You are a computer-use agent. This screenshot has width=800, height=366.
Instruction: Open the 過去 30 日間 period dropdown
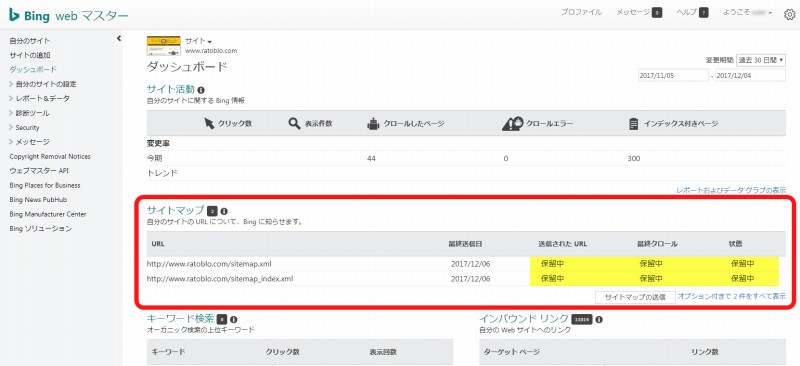tap(761, 60)
